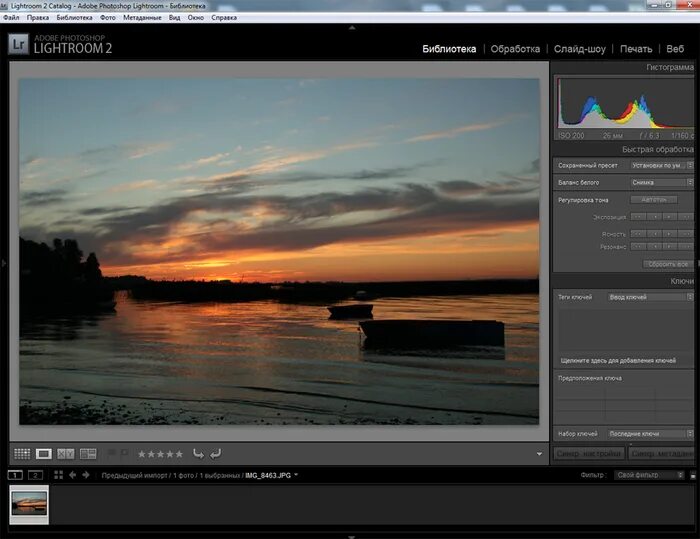
Task: Set rating to five stars
Action: [179, 454]
